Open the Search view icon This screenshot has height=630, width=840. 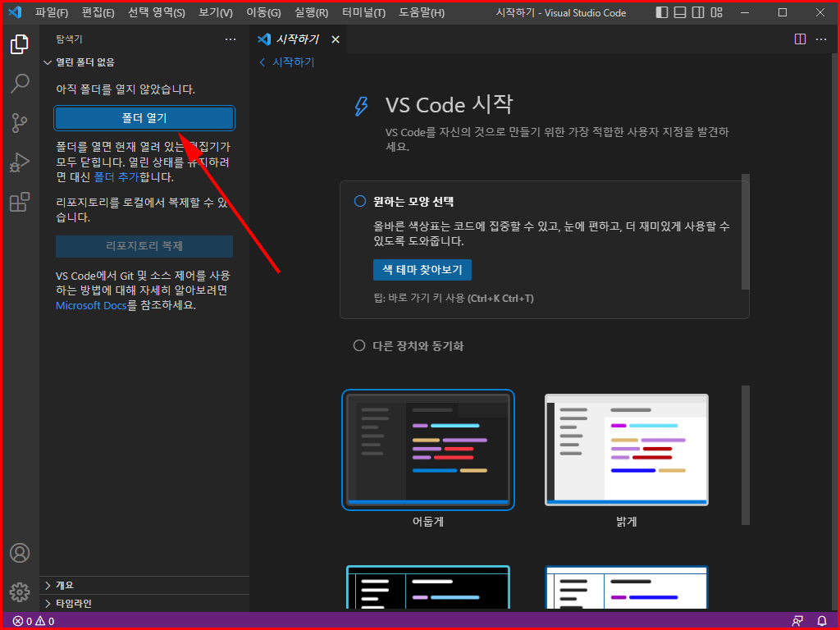tap(20, 84)
